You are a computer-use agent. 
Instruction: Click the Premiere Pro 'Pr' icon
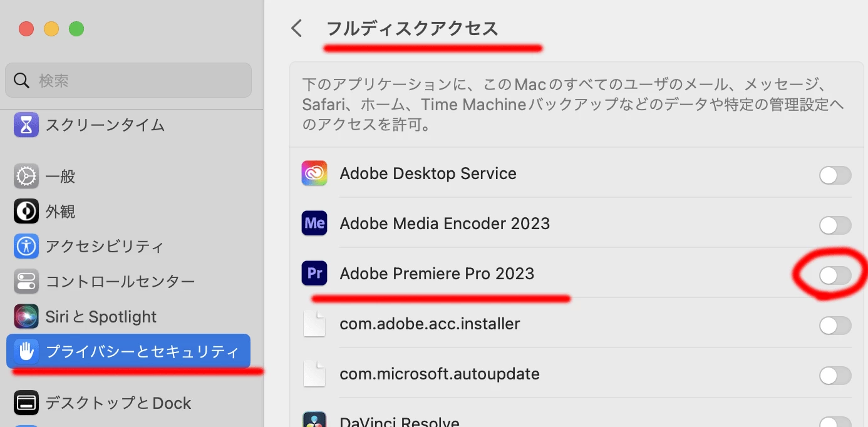point(314,273)
